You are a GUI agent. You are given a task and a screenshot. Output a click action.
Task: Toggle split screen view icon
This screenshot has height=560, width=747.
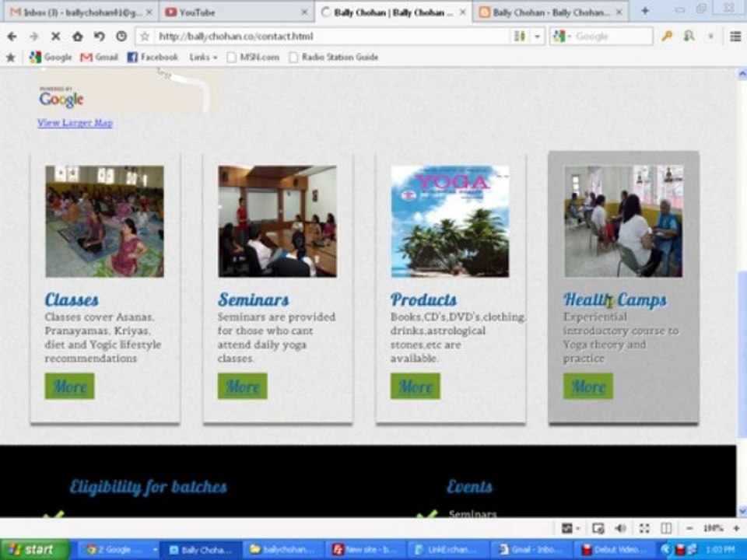(666, 528)
